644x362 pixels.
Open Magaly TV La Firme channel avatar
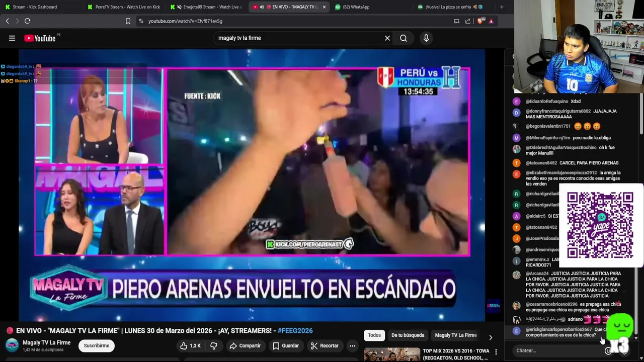tap(12, 346)
